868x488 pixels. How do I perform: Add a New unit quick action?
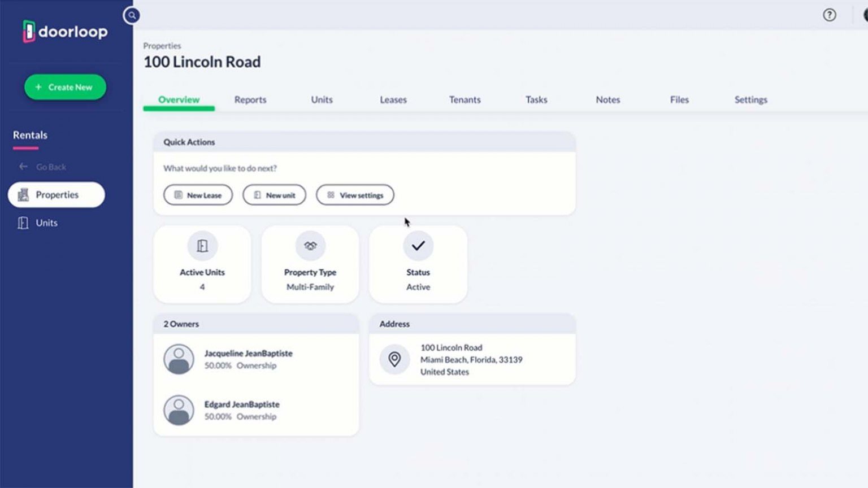tap(274, 195)
